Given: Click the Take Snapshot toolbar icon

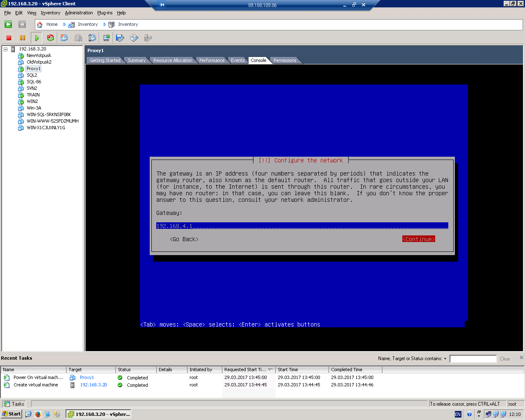Looking at the screenshot, I should [64, 38].
